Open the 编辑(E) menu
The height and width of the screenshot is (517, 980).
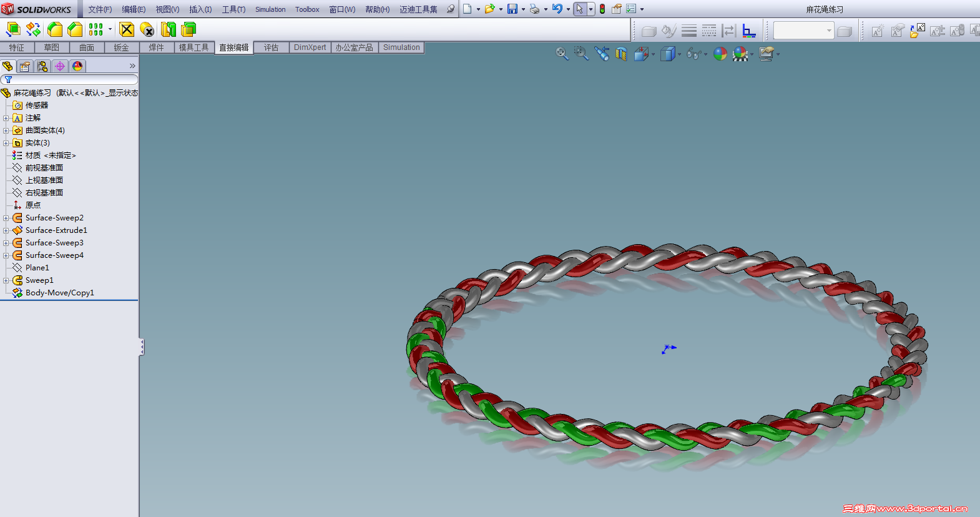point(134,9)
